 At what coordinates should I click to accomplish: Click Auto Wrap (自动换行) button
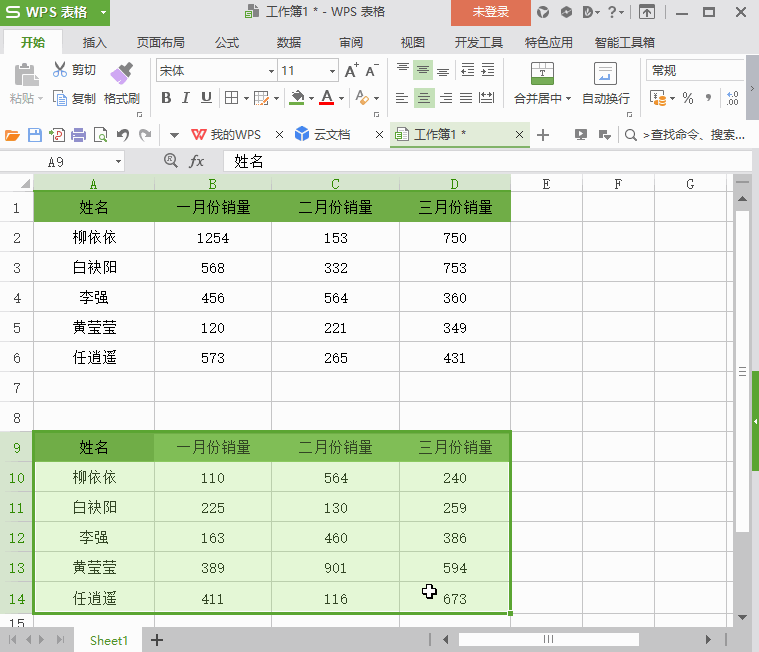pos(606,83)
